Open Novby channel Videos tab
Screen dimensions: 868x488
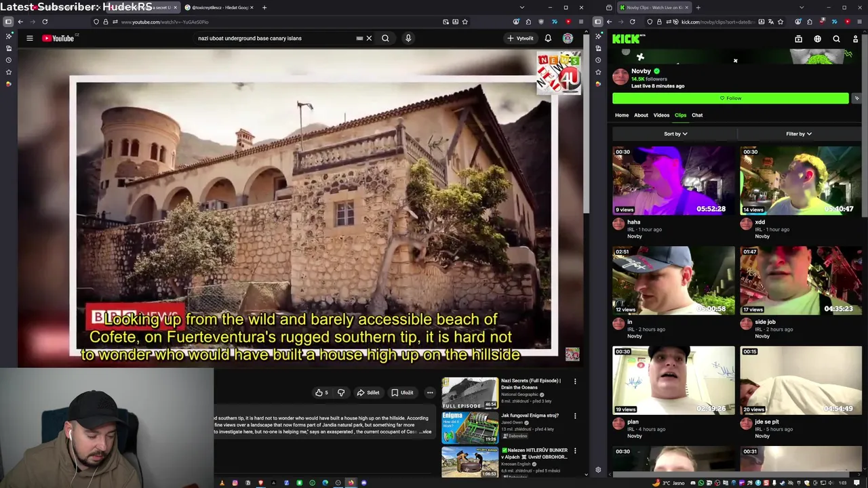coord(661,115)
